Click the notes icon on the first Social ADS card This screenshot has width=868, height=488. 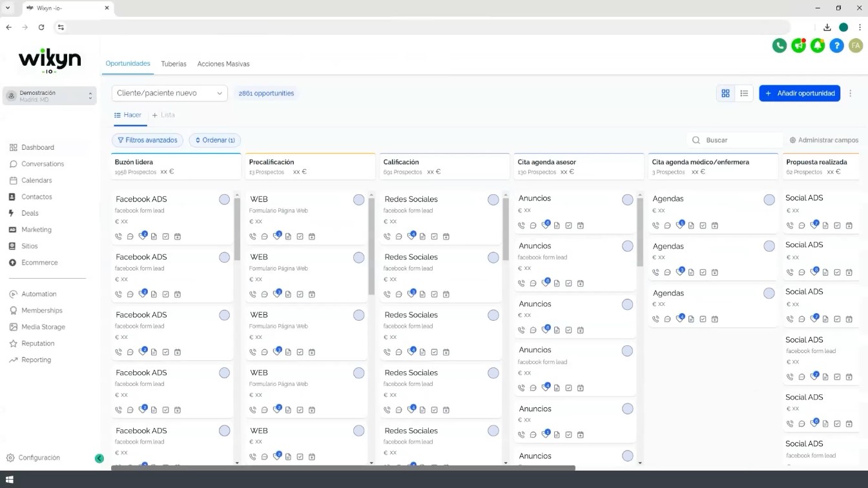pos(825,225)
